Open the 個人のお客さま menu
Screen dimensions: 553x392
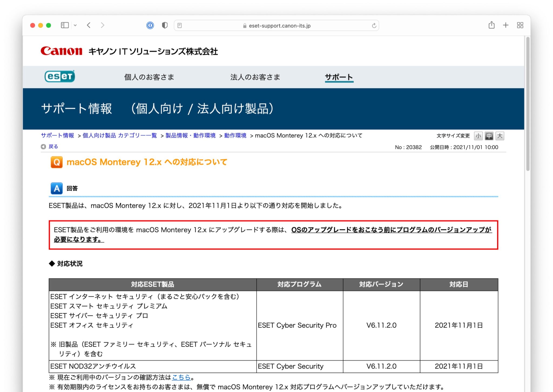[149, 77]
